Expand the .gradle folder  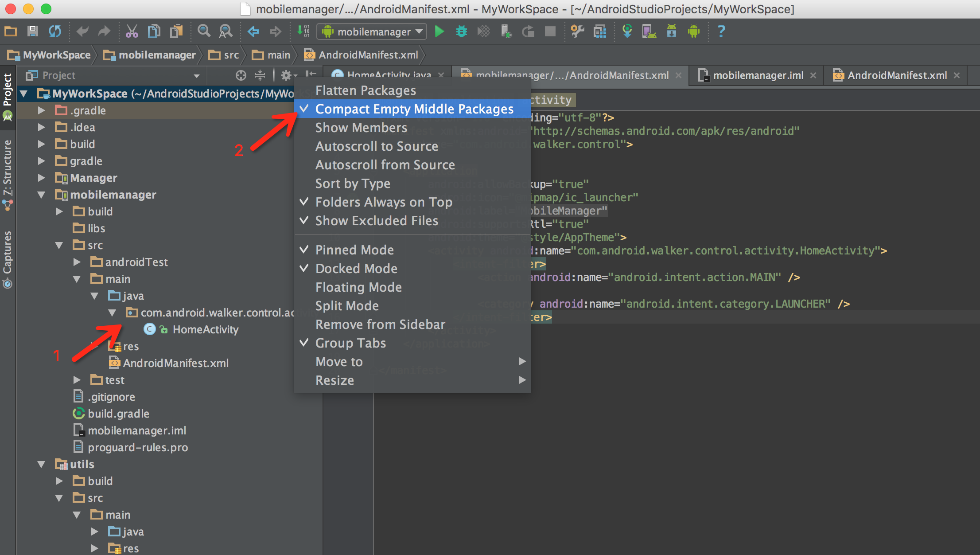[41, 110]
